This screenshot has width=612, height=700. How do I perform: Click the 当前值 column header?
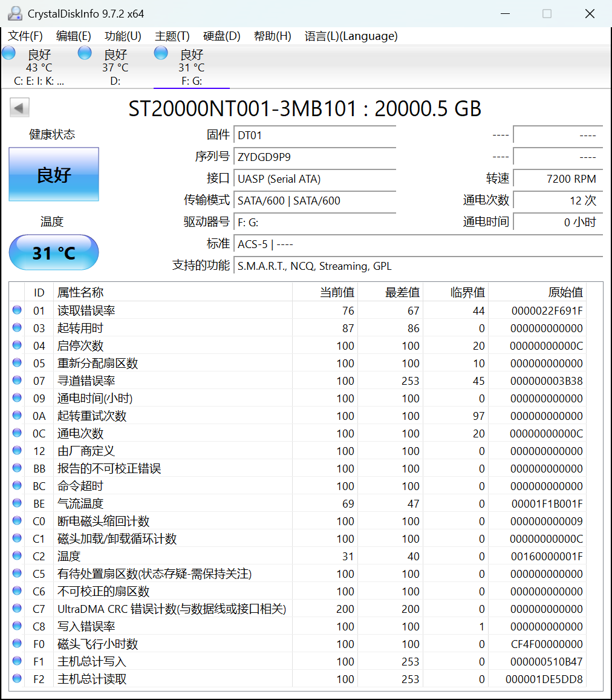click(x=325, y=292)
